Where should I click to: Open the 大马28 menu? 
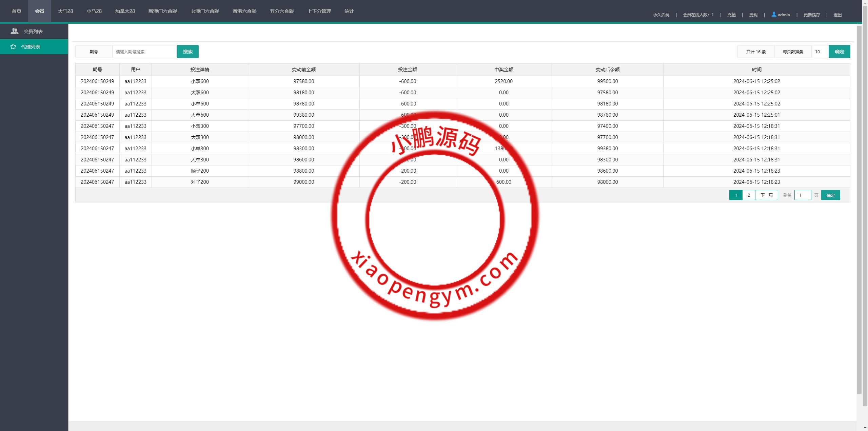65,11
